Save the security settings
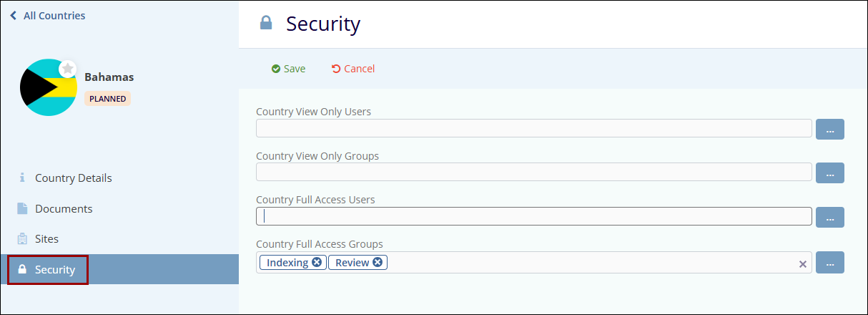868x315 pixels. click(288, 69)
